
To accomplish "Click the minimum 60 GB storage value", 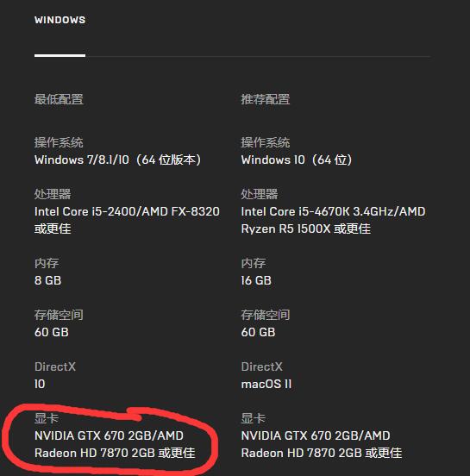I will coord(51,332).
